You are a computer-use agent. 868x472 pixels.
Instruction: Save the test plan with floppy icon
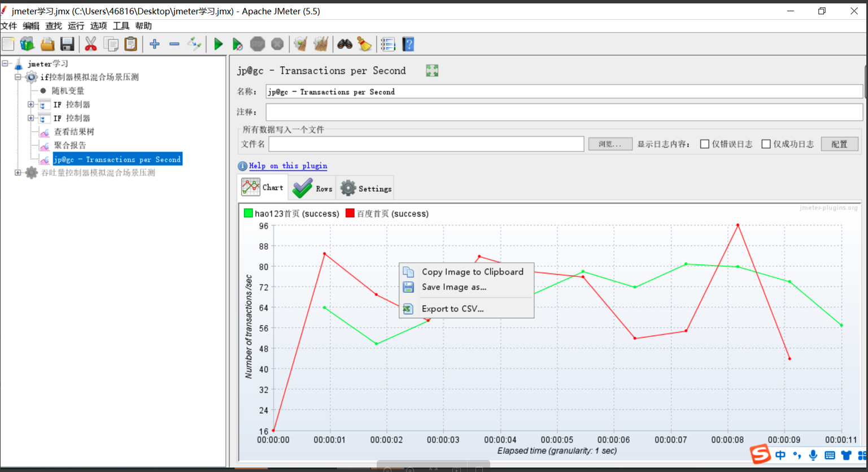pos(67,44)
